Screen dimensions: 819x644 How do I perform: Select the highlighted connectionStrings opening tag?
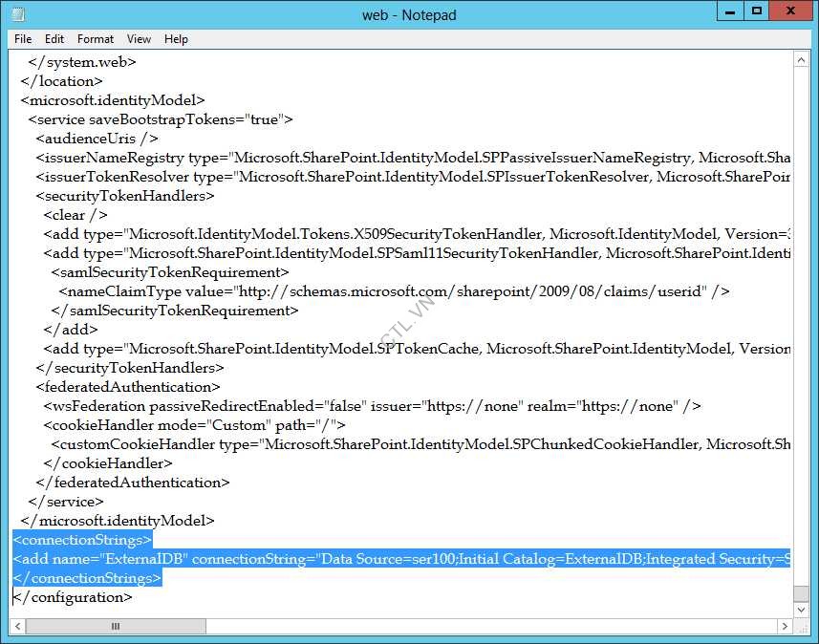click(x=82, y=539)
